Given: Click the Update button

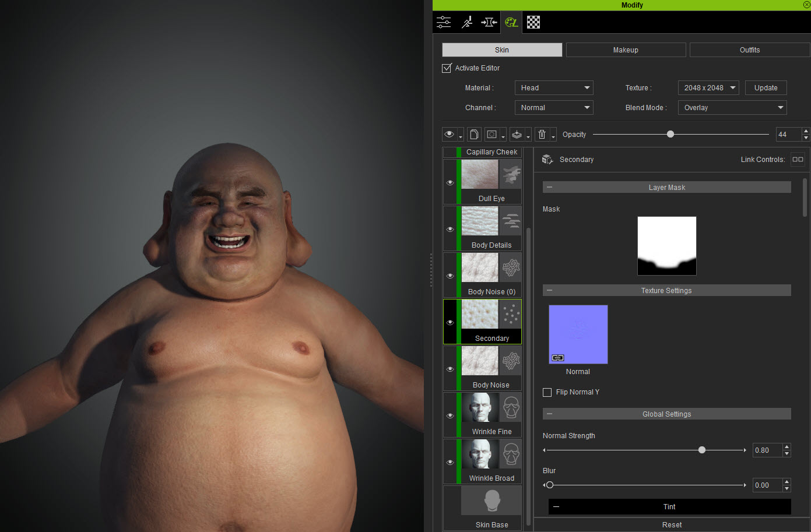Looking at the screenshot, I should tap(766, 88).
